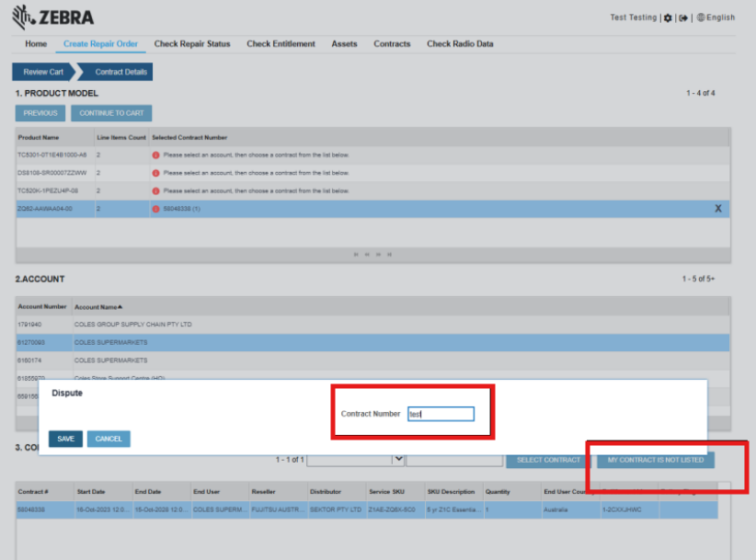Click the SELECT CONTRACT button

pos(549,461)
